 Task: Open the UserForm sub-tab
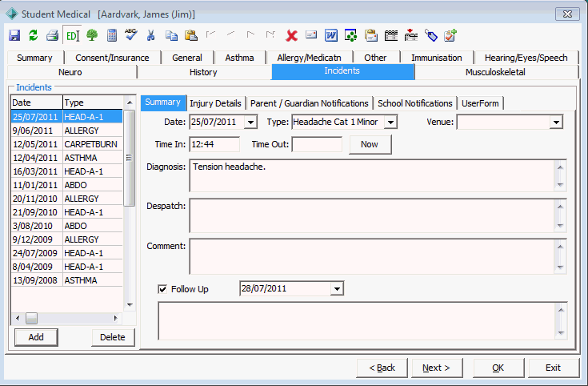pos(480,103)
